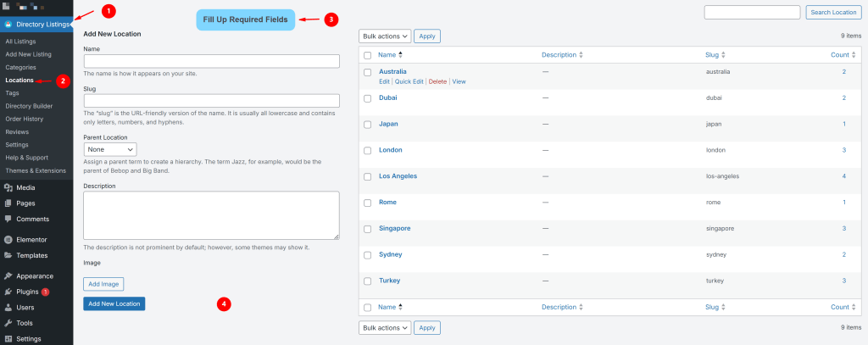Click the Pages icon in sidebar
Image resolution: width=868 pixels, height=345 pixels.
(x=8, y=203)
